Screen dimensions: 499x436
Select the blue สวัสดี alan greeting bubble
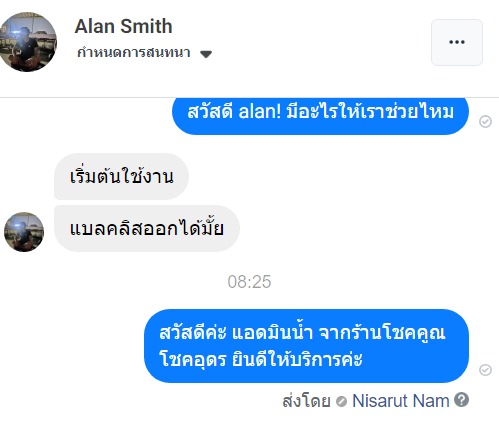click(320, 116)
